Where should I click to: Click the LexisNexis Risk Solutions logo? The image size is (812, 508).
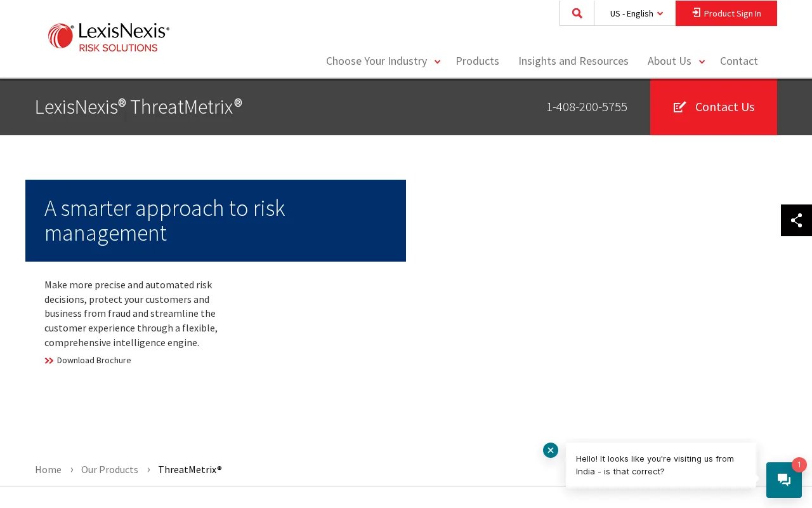[x=108, y=37]
